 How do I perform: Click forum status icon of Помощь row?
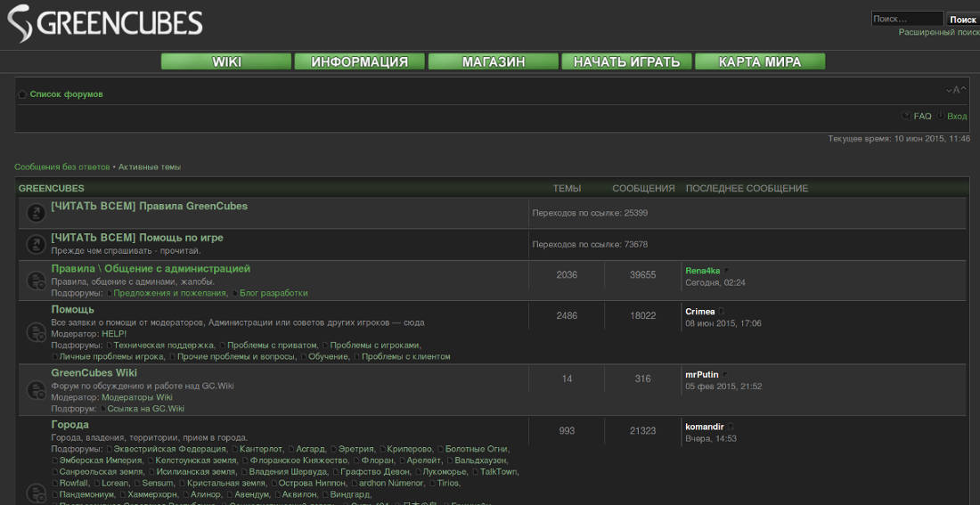tap(36, 332)
